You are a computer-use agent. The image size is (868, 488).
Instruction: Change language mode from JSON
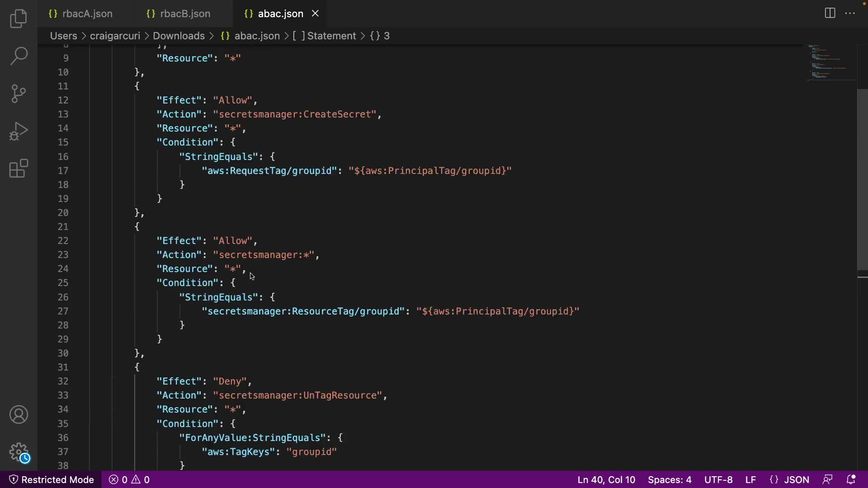796,479
